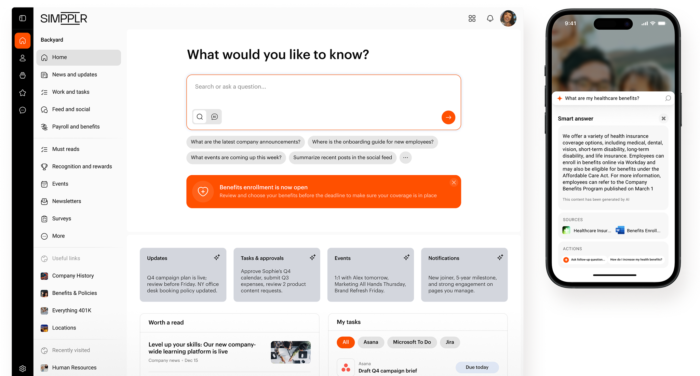Open the people icon in the black rail
Viewport: 700px width, 376px height.
pos(22,58)
